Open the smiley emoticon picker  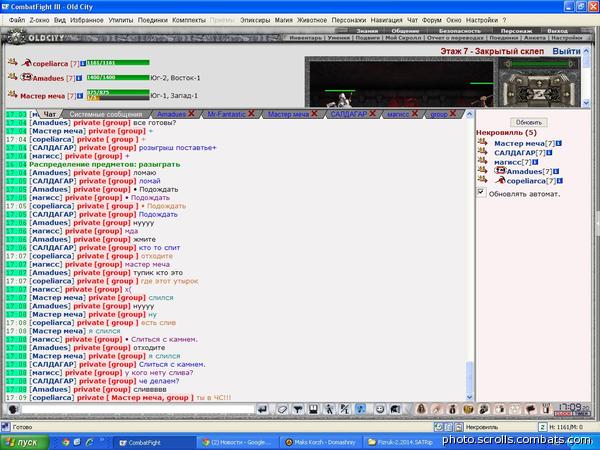(380, 409)
